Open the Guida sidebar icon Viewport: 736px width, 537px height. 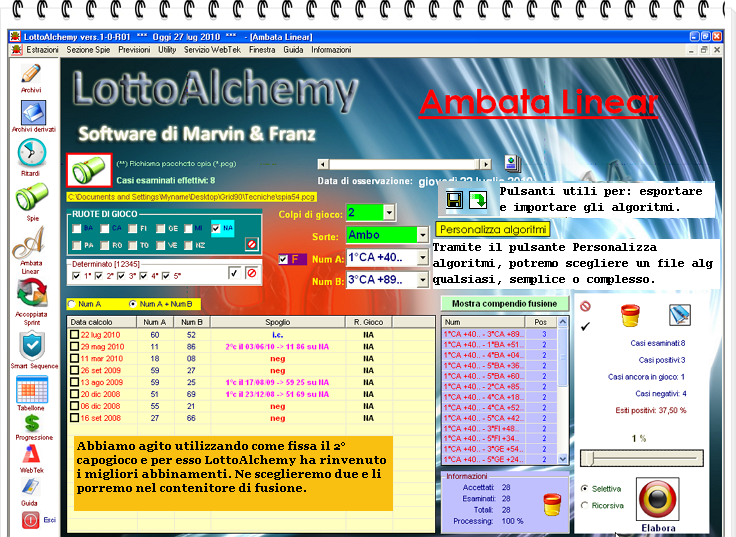[30, 487]
